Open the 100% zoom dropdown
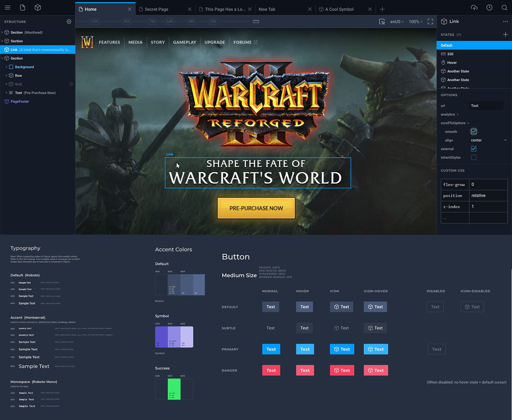 point(415,22)
